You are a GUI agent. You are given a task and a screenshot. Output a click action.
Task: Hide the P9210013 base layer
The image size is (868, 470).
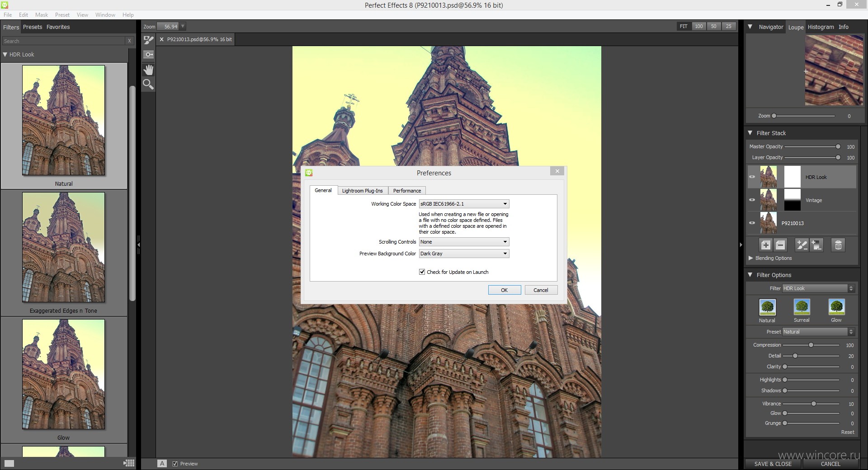pos(752,223)
